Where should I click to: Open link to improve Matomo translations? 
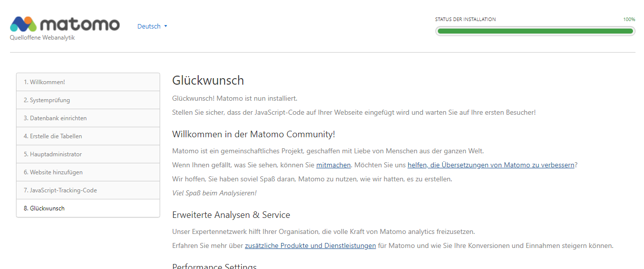coord(491,165)
